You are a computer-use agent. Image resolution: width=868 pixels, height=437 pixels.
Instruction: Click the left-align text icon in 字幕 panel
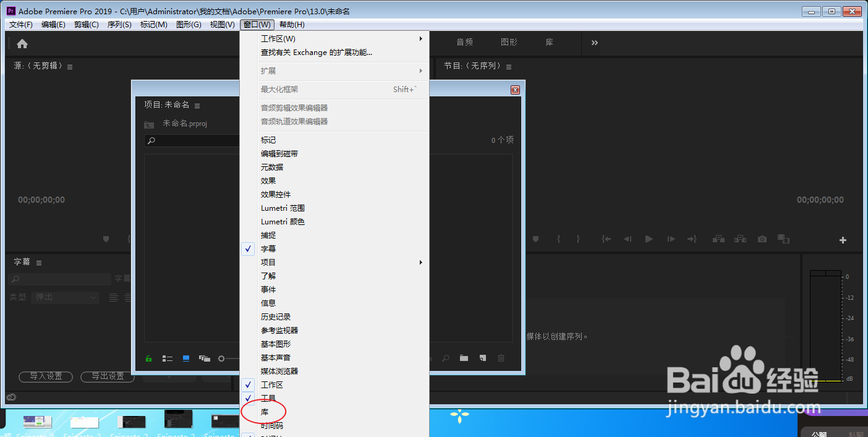click(114, 297)
